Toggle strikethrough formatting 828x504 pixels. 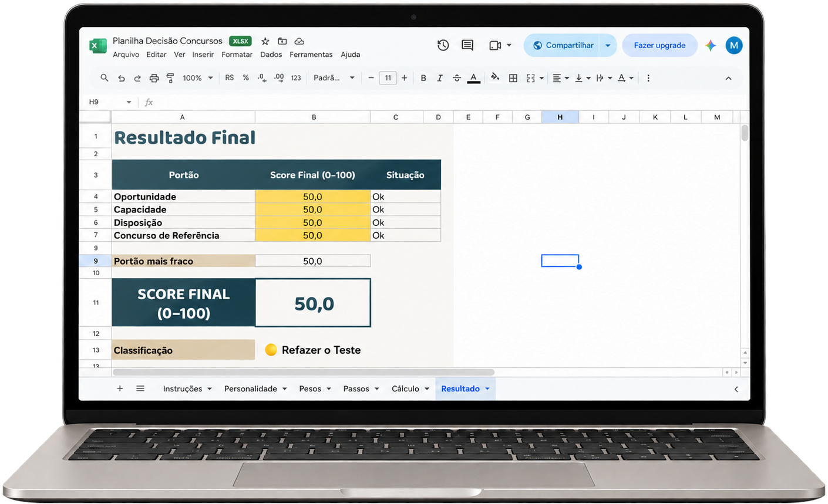(x=457, y=78)
